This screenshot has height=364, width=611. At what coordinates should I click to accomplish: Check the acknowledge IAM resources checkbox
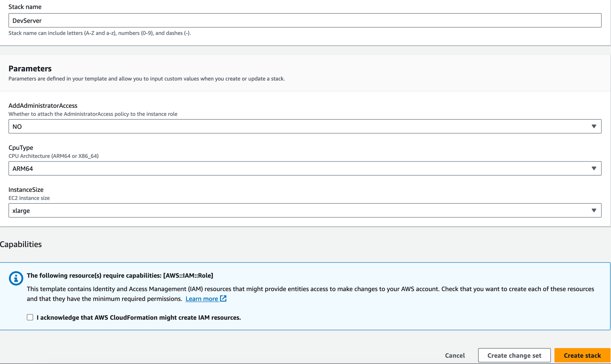[30, 317]
